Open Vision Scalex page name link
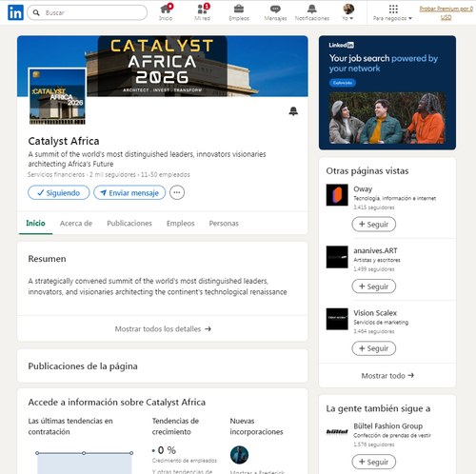The height and width of the screenshot is (474, 476). click(375, 313)
